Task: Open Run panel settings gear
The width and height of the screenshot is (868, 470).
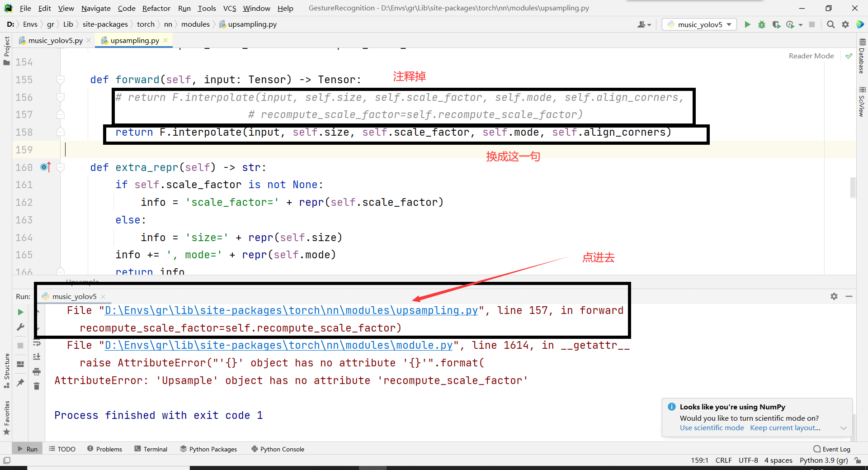Action: click(834, 296)
